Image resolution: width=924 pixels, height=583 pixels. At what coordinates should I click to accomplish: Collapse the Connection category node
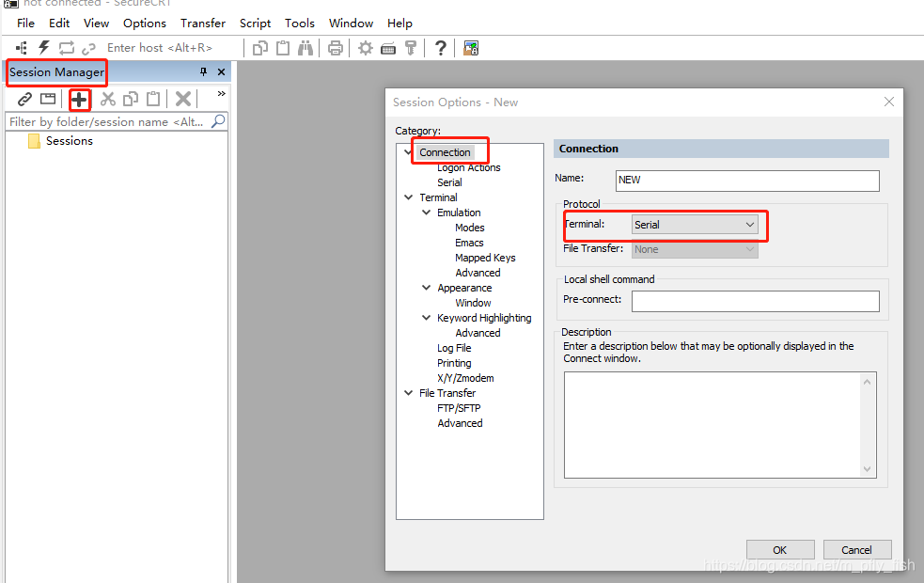pos(408,152)
